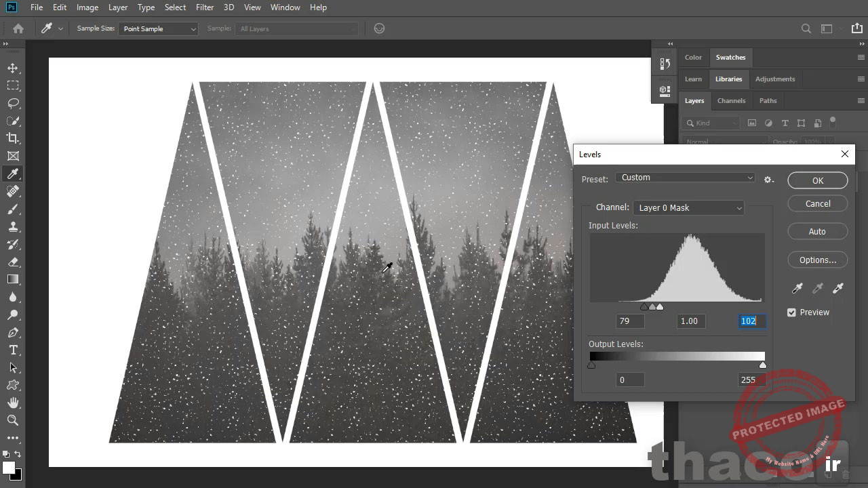Click the white point eyedropper in Levels
This screenshot has width=868, height=488.
pyautogui.click(x=838, y=288)
